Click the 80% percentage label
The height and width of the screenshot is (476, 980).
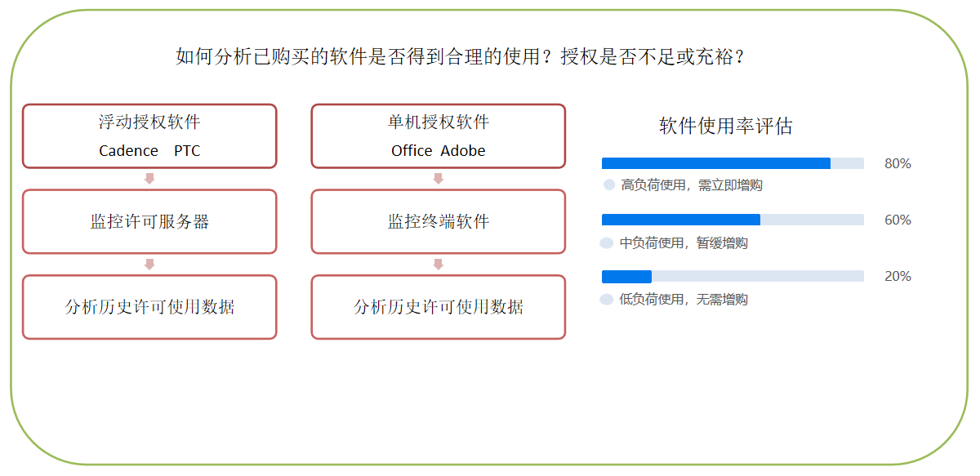pyautogui.click(x=898, y=164)
